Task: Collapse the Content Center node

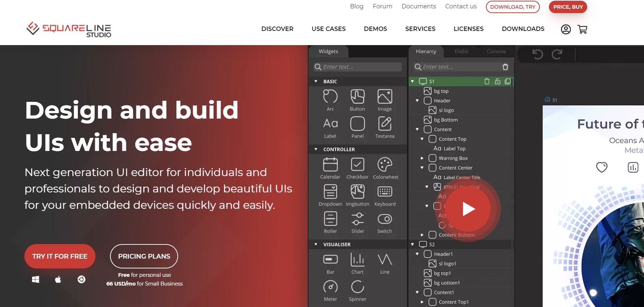Action: (422, 168)
